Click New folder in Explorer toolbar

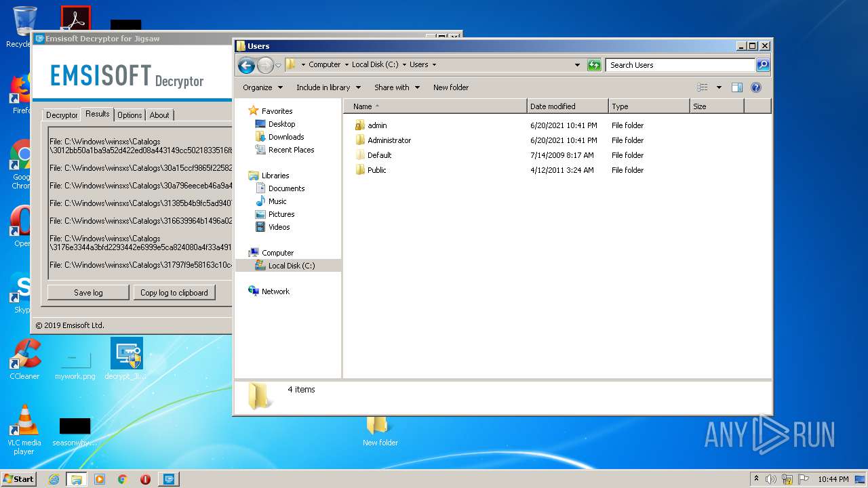tap(451, 87)
